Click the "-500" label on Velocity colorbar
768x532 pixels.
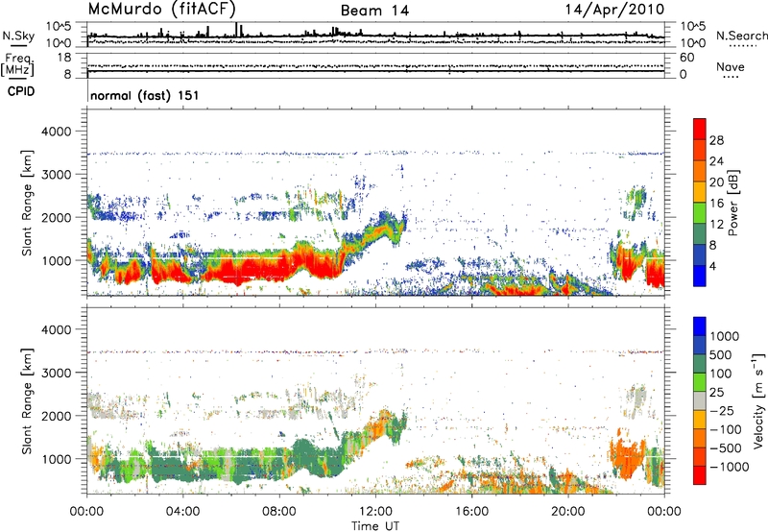click(x=726, y=447)
